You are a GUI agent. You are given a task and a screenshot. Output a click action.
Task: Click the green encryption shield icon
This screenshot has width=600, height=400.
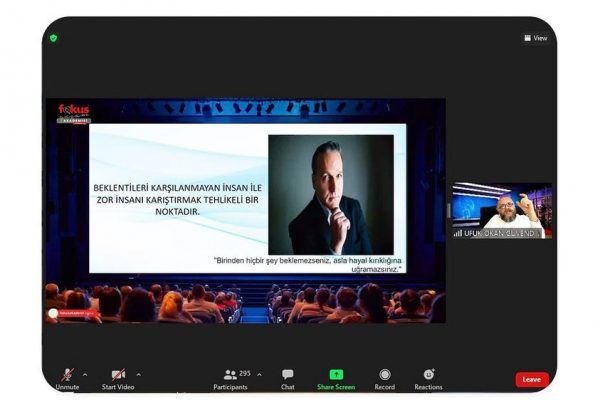54,38
